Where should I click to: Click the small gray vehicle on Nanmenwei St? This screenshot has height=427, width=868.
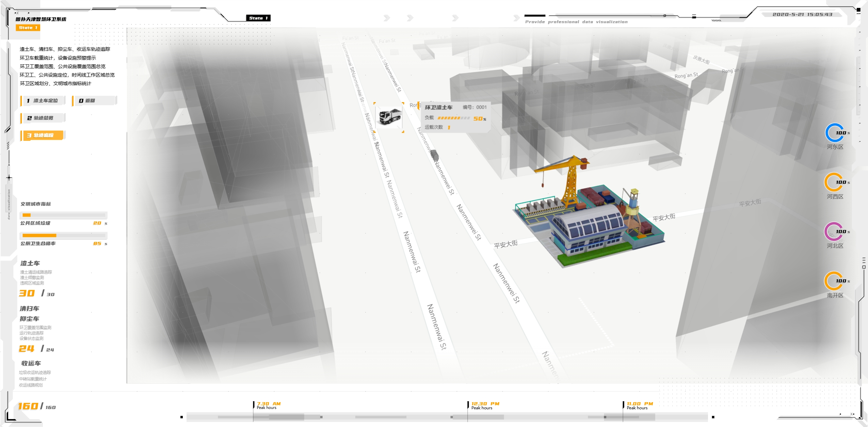pyautogui.click(x=435, y=156)
